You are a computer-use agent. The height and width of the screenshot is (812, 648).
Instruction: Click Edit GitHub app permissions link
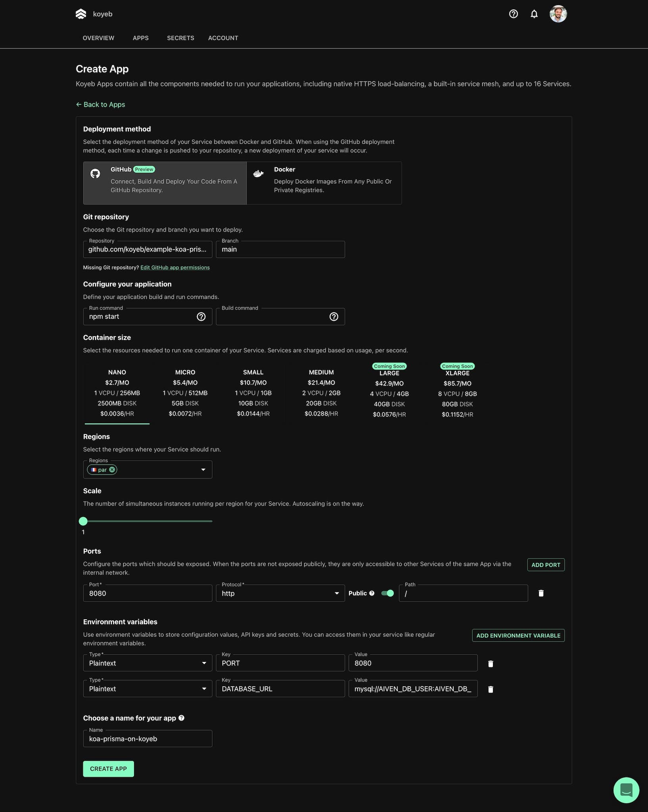click(x=175, y=268)
